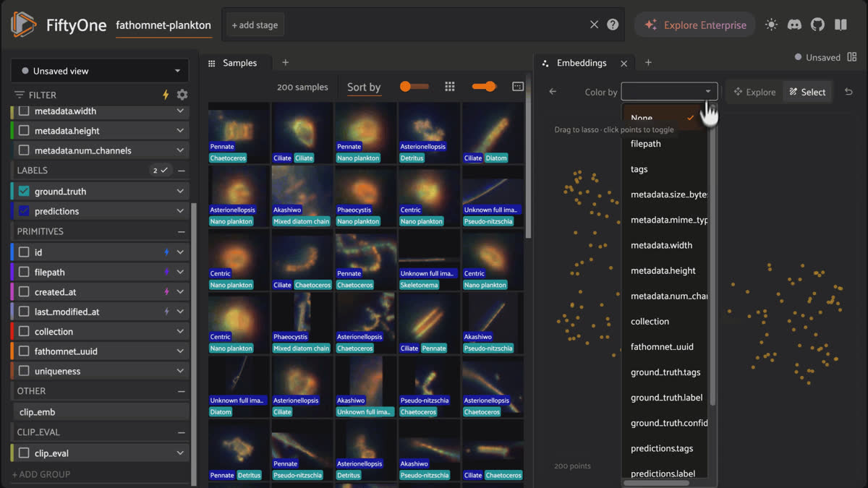This screenshot has height=488, width=868.
Task: Collapse the OTHER group
Action: click(181, 391)
